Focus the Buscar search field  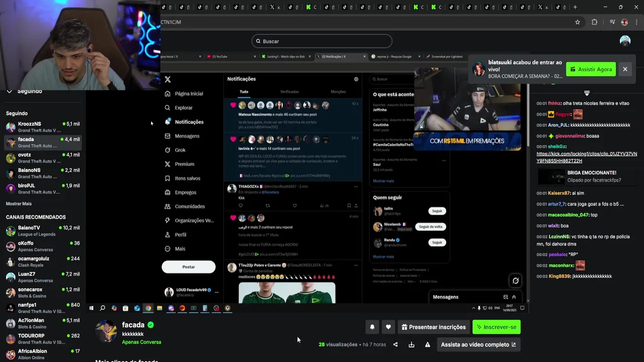[322, 41]
